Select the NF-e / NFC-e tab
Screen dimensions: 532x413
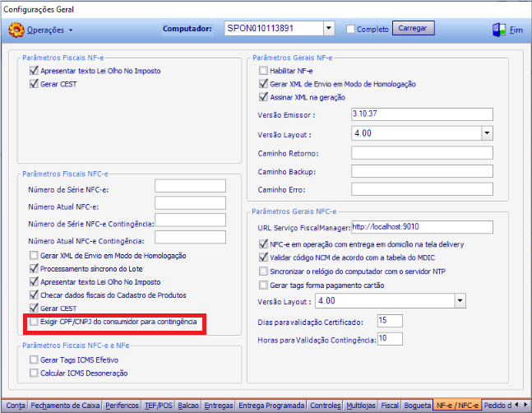pyautogui.click(x=457, y=406)
